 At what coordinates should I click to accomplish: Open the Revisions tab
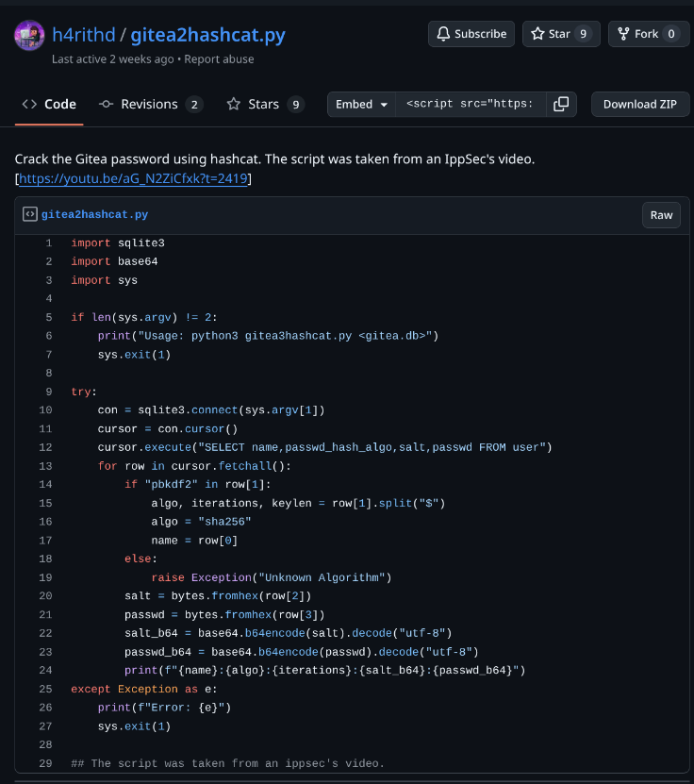[151, 104]
